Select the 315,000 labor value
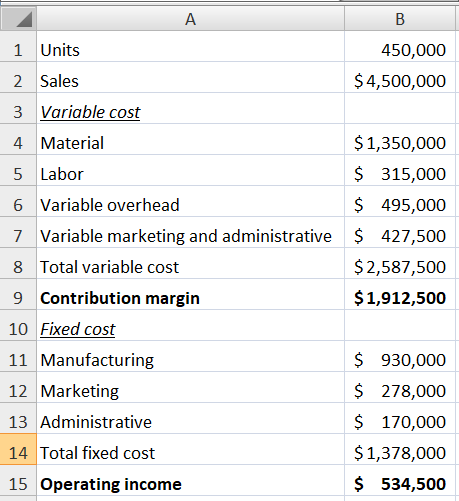The height and width of the screenshot is (501, 459). tap(400, 170)
